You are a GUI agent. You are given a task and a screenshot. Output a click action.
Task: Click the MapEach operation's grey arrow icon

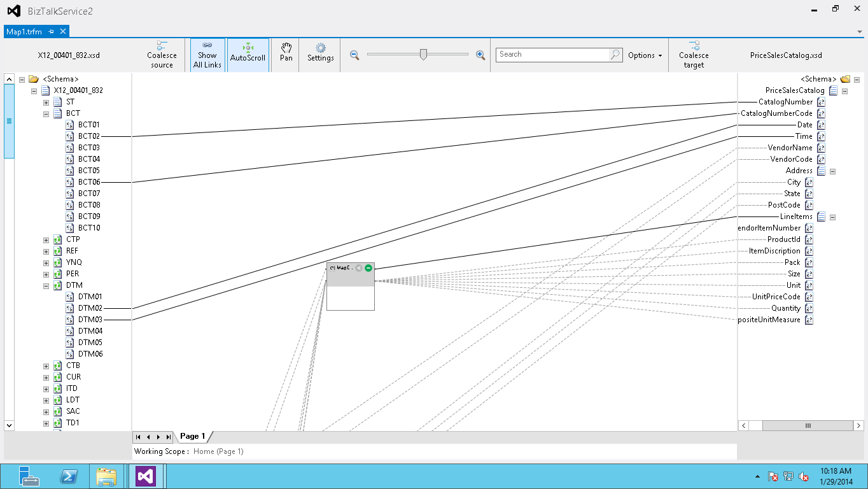coord(359,268)
